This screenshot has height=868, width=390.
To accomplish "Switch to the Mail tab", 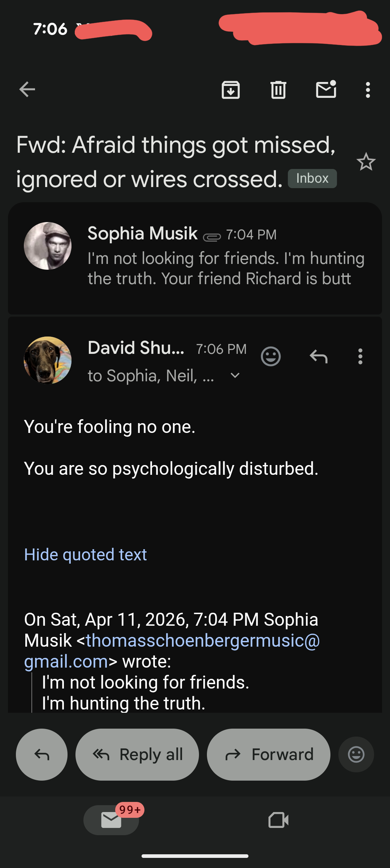I will click(111, 820).
